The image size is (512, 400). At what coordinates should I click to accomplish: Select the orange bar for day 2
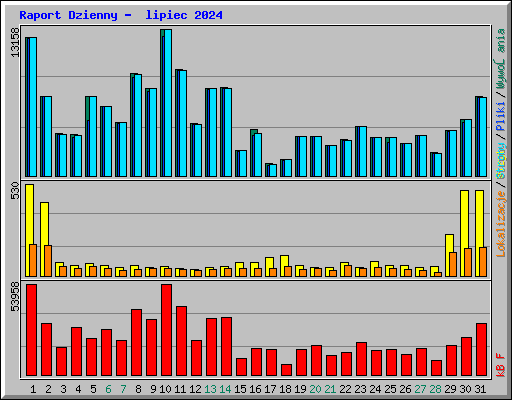tap(48, 261)
